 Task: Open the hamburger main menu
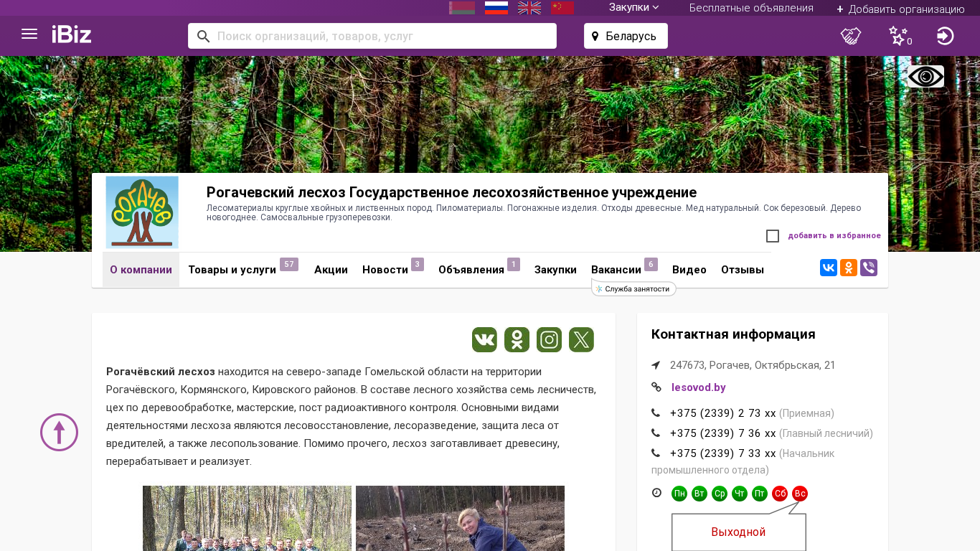[x=29, y=34]
